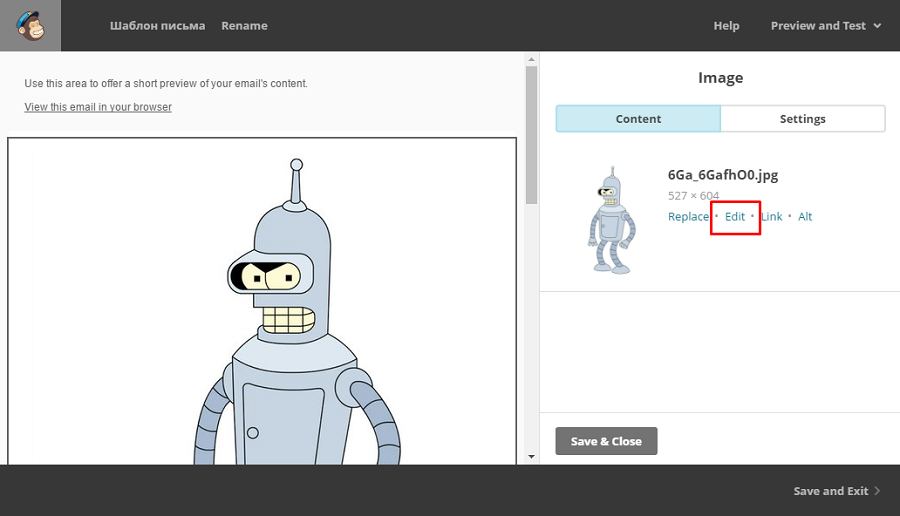Screen dimensions: 900x516
Task: Open the Шаблон письма template name
Action: (157, 26)
